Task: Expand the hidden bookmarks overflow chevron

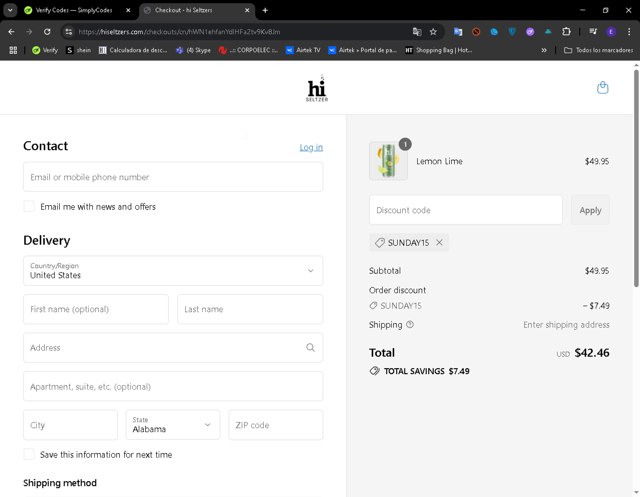Action: 544,50
